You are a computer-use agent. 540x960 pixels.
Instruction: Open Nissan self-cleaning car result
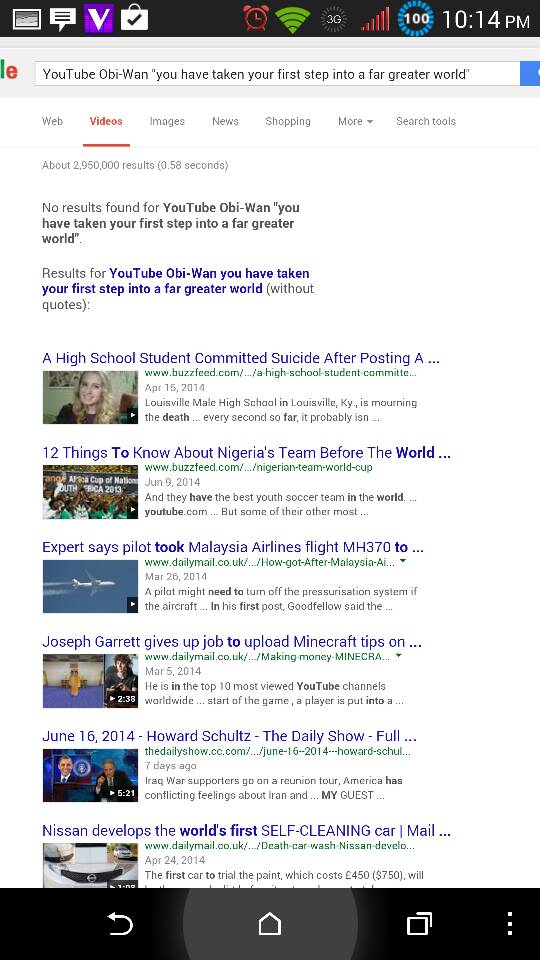pos(246,831)
